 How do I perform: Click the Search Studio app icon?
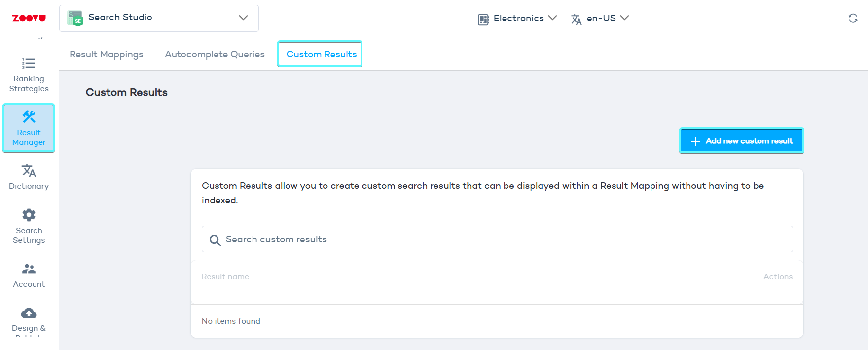pos(75,18)
